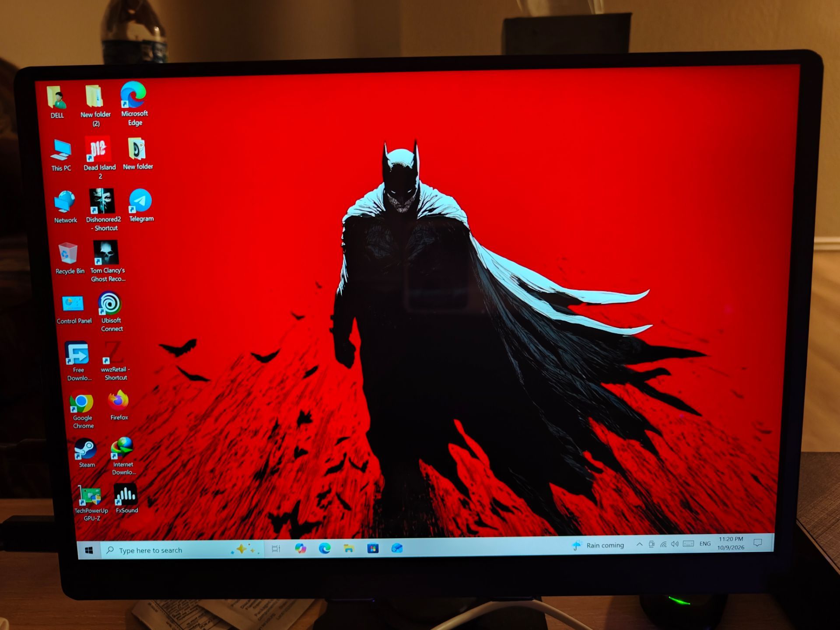
Task: Click the Type here to search box
Action: pos(182,549)
